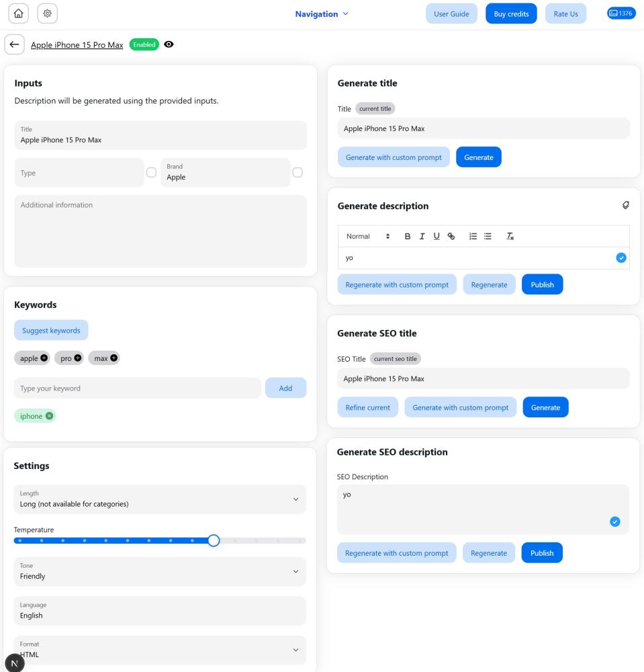Publish the generated description
644x672 pixels.
coord(542,284)
